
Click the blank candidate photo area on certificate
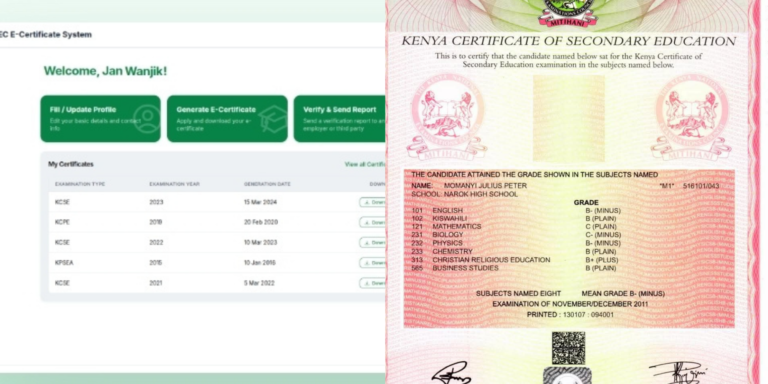[x=568, y=118]
